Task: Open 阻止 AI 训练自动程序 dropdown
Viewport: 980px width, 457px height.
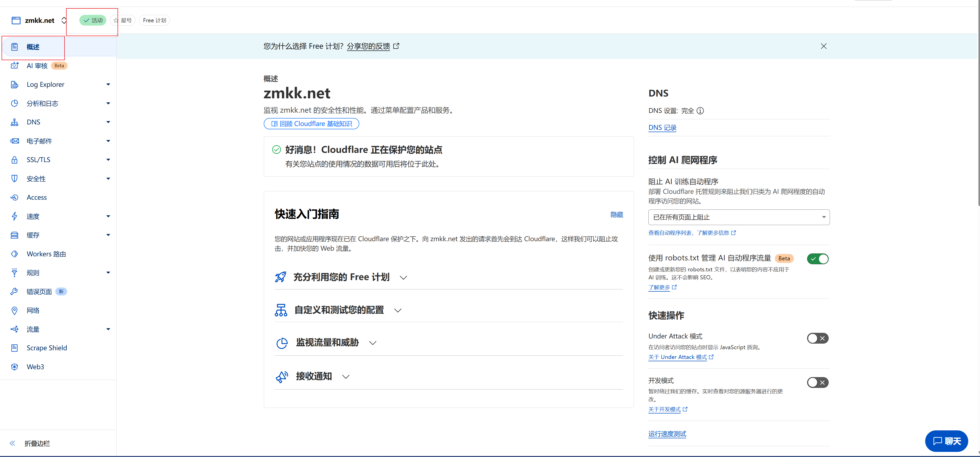Action: point(739,217)
